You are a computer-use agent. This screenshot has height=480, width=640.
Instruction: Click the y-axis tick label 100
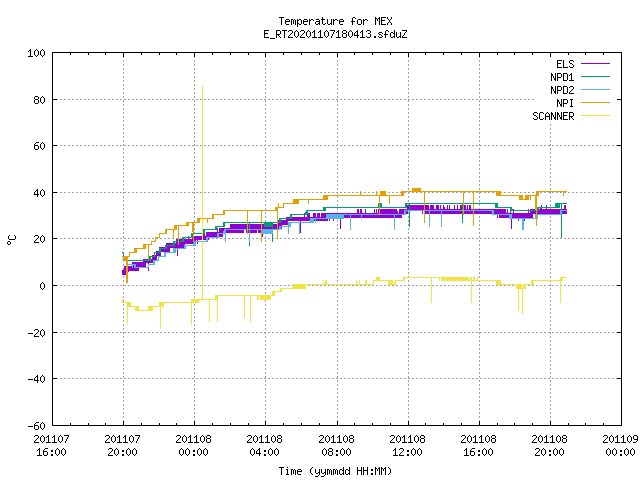click(x=36, y=53)
